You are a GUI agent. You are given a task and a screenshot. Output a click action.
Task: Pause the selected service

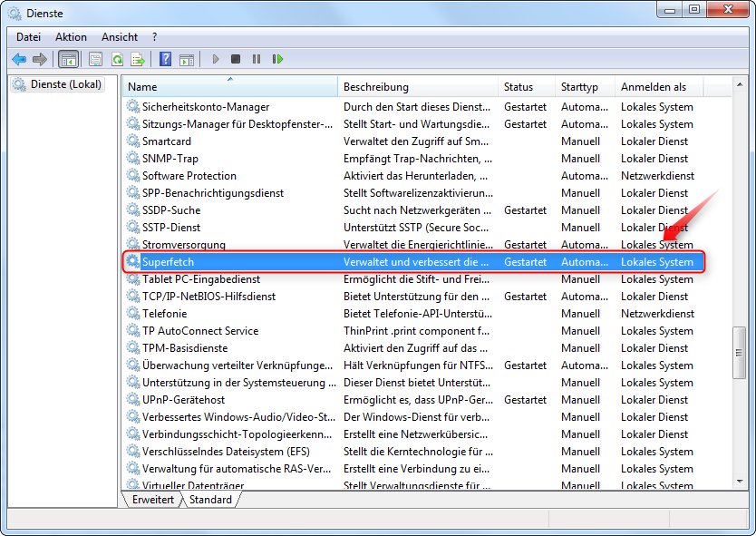click(257, 59)
